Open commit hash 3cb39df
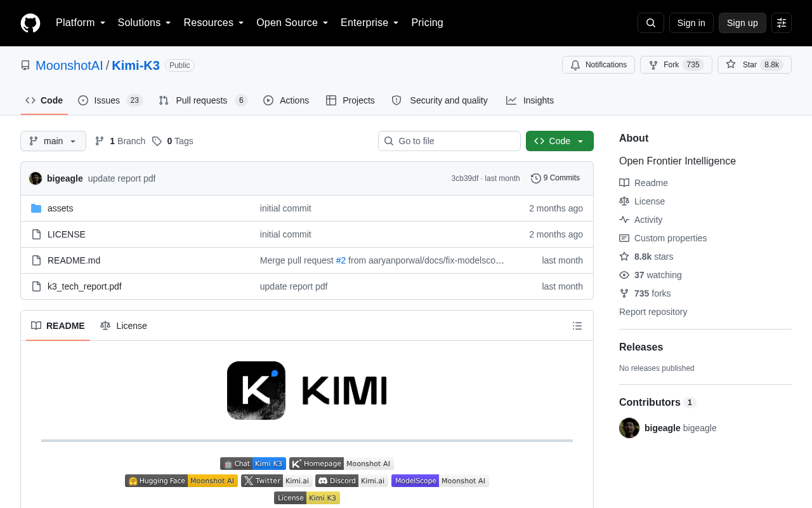 (x=465, y=178)
